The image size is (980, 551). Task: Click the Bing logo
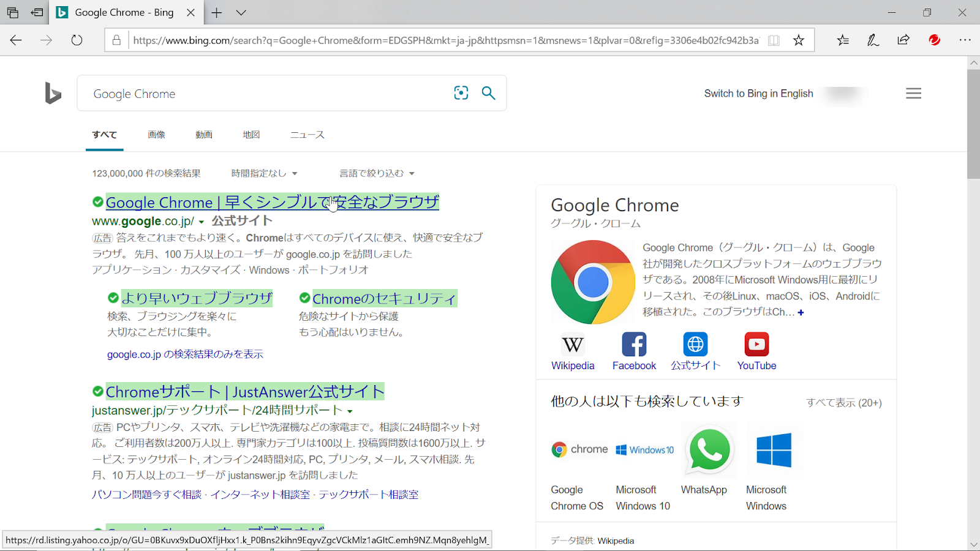point(53,93)
